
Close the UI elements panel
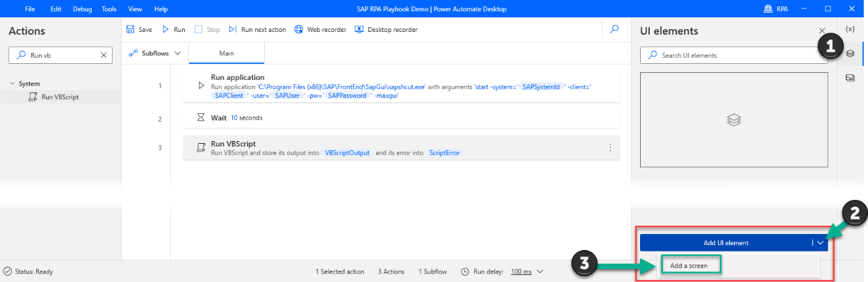822,31
